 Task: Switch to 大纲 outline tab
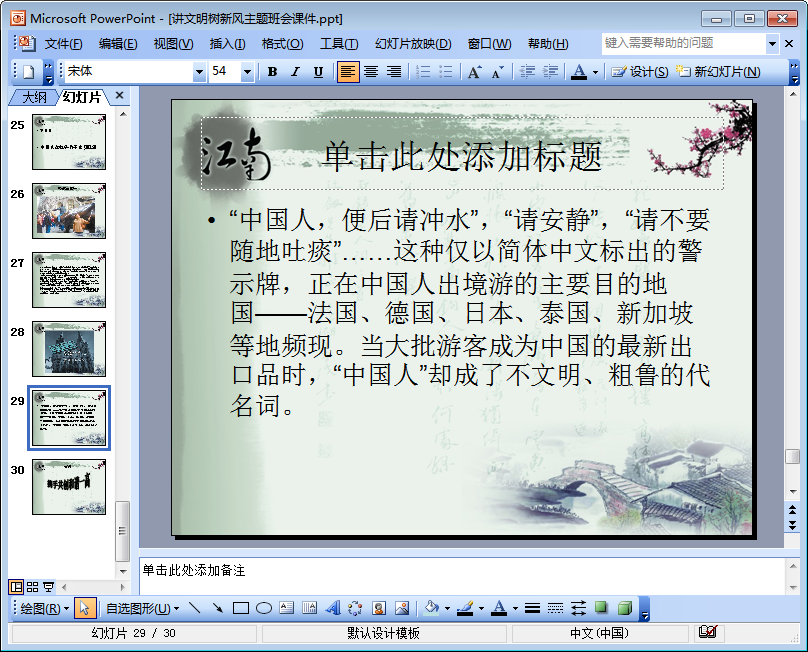[35, 97]
